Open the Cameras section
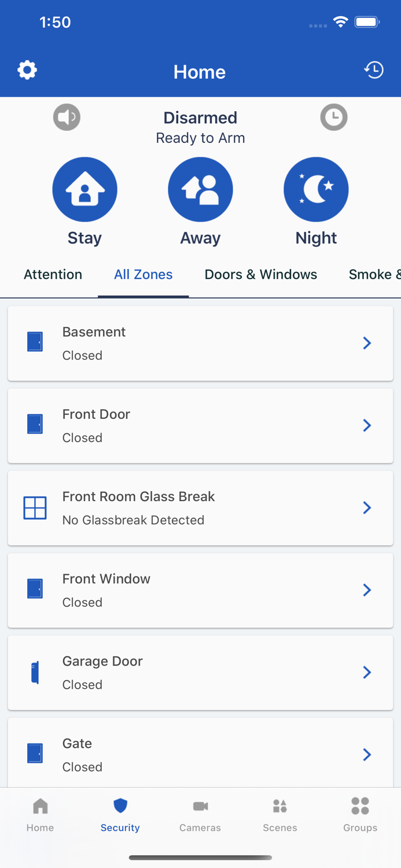 pyautogui.click(x=200, y=815)
